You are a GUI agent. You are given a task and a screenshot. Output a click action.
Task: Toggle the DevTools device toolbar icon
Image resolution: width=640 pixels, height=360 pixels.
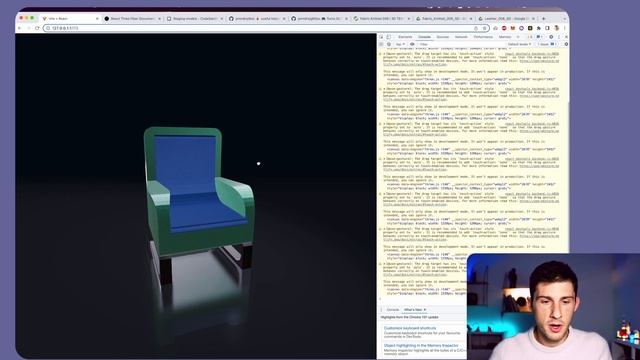(x=389, y=37)
